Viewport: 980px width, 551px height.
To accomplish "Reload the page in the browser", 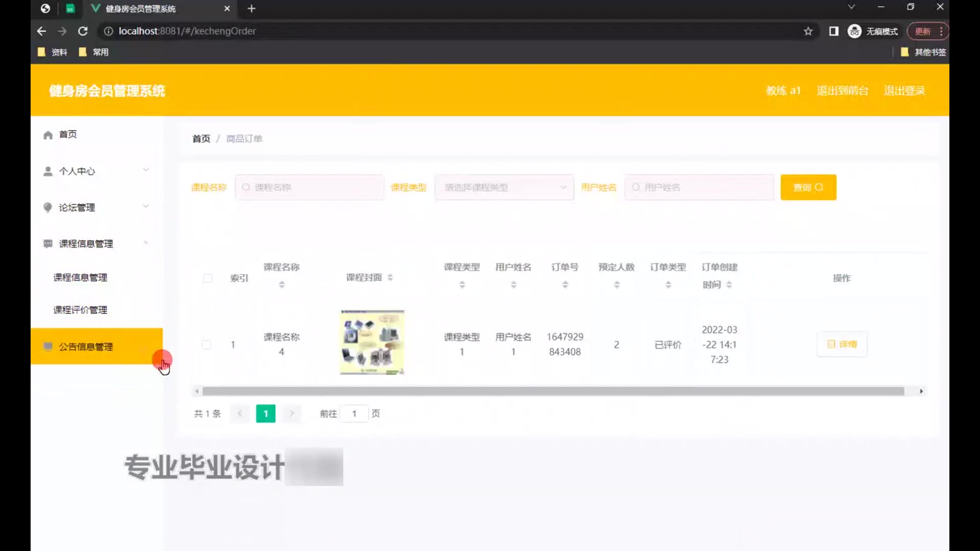I will tap(83, 31).
